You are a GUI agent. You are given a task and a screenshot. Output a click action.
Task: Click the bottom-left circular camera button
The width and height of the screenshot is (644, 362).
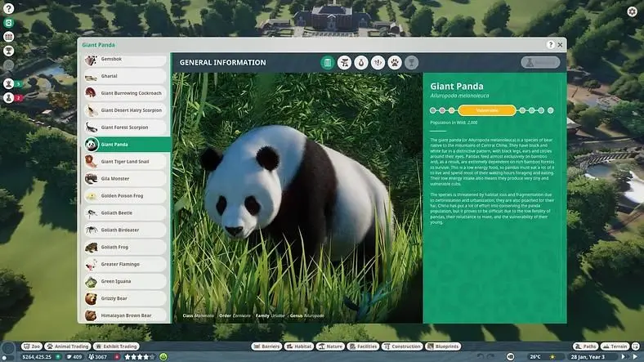[x=8, y=349]
